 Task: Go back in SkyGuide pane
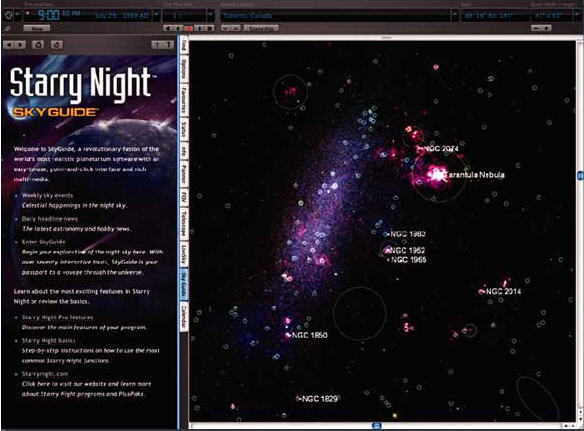click(x=10, y=45)
